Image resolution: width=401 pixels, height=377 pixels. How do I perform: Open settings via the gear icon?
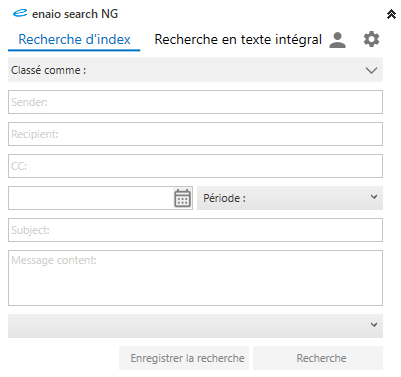point(371,40)
